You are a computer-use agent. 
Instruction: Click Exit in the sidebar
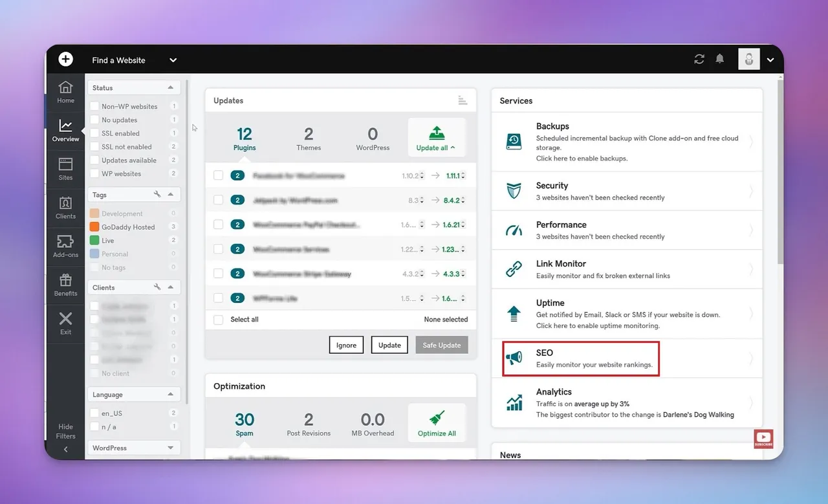pos(66,323)
